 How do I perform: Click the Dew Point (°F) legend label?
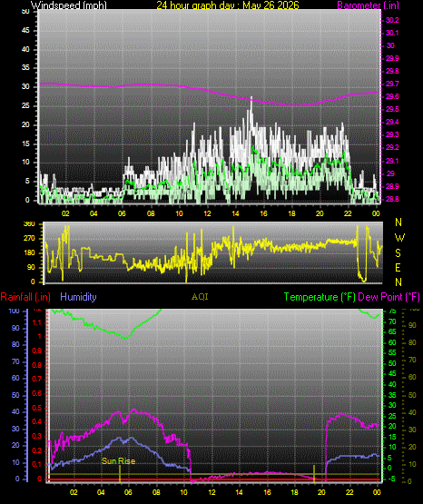tap(389, 297)
